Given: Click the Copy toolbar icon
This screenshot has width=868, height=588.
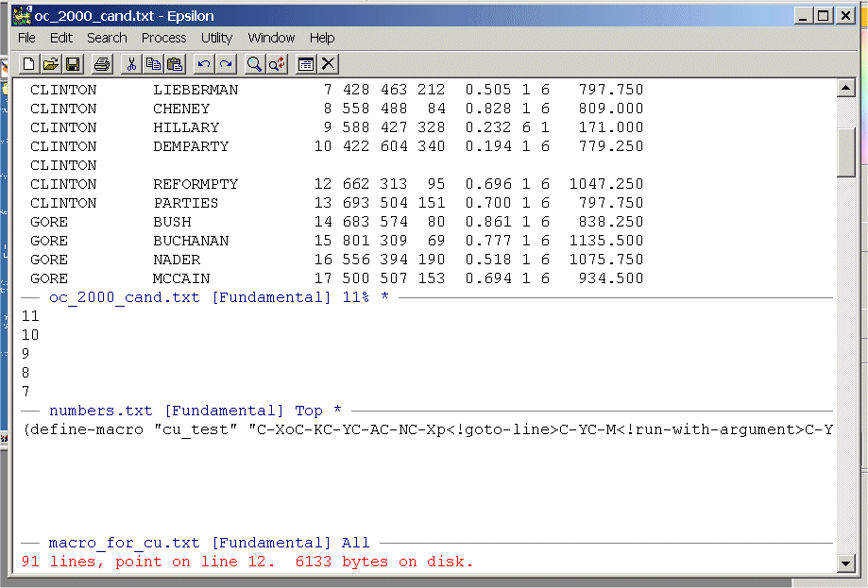Looking at the screenshot, I should [x=153, y=64].
